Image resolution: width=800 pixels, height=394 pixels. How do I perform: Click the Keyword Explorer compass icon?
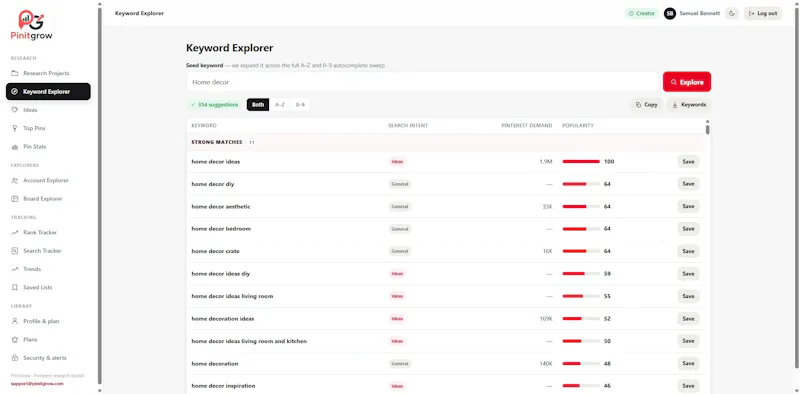pos(14,92)
